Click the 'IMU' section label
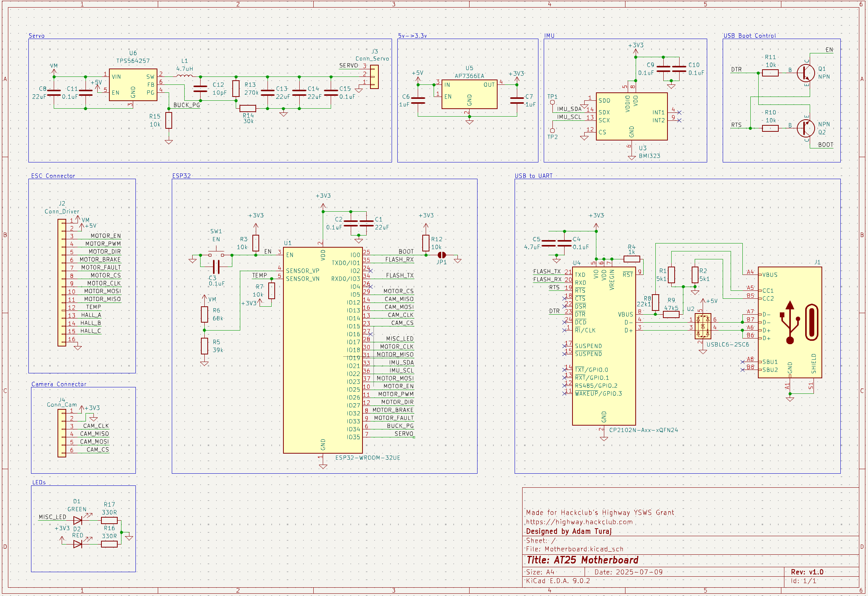The image size is (868, 596). pyautogui.click(x=549, y=36)
